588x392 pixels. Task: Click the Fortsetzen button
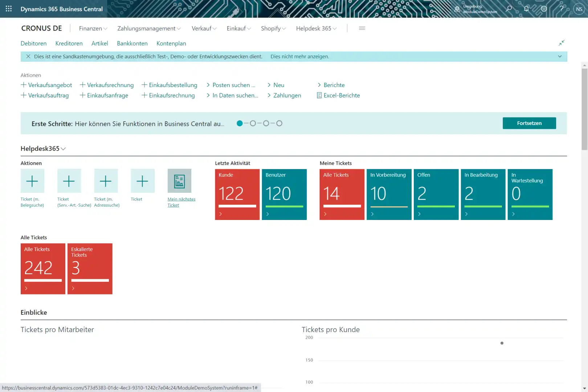tap(529, 123)
